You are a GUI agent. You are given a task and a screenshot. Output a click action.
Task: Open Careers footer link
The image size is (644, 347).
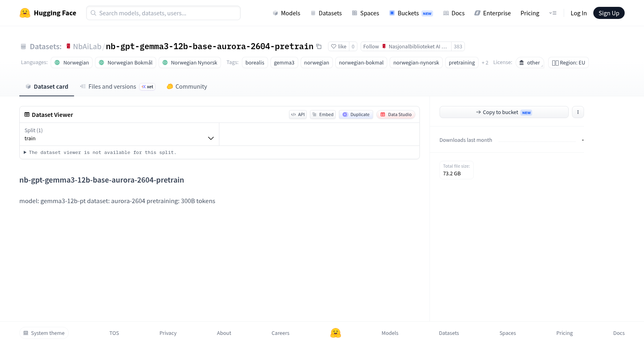[281, 333]
